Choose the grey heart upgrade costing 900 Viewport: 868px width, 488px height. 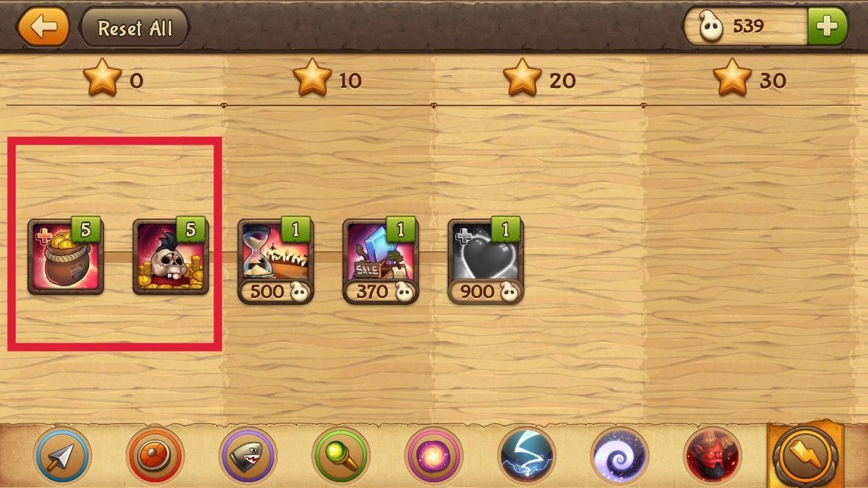pyautogui.click(x=486, y=260)
